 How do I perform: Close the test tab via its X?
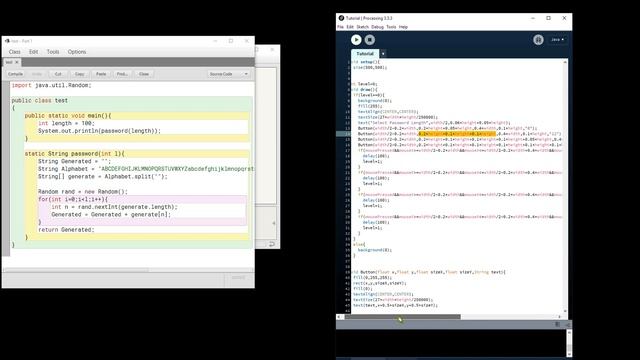coord(17,62)
